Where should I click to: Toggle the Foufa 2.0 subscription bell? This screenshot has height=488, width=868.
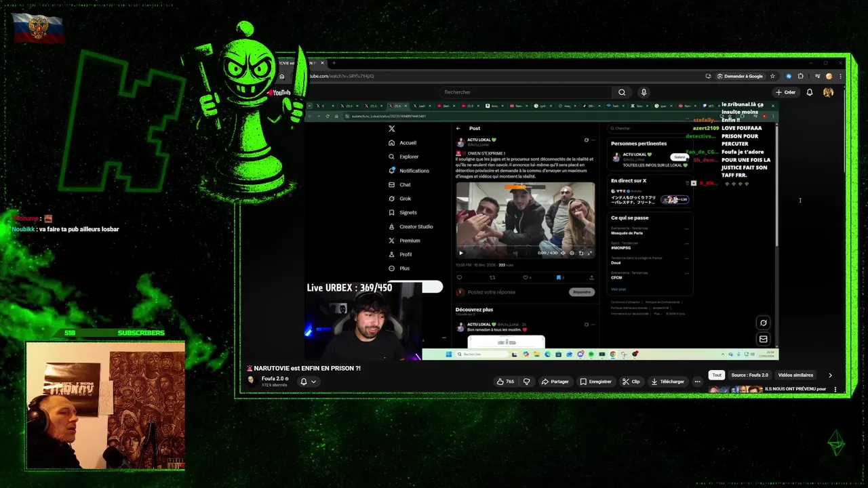[x=303, y=382]
